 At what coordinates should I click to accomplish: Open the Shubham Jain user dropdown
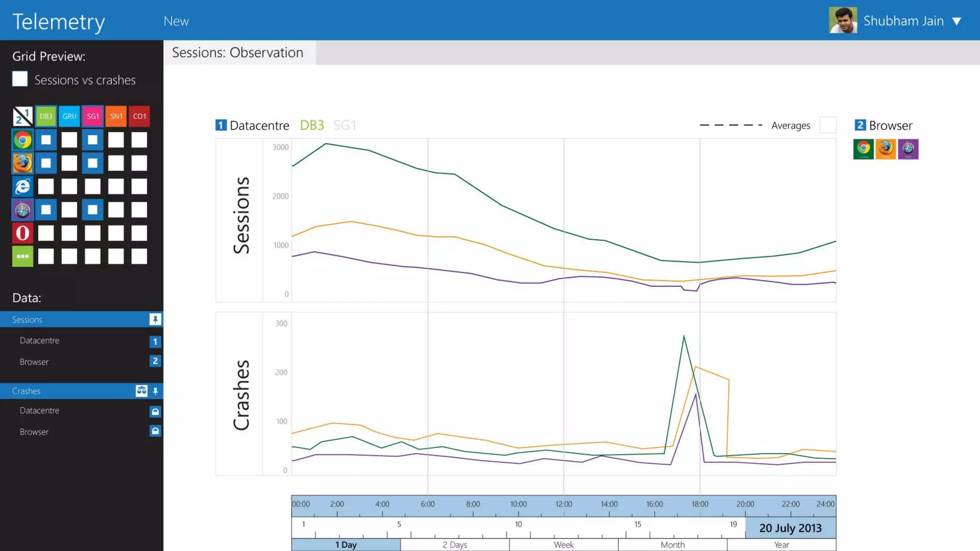pyautogui.click(x=957, y=21)
